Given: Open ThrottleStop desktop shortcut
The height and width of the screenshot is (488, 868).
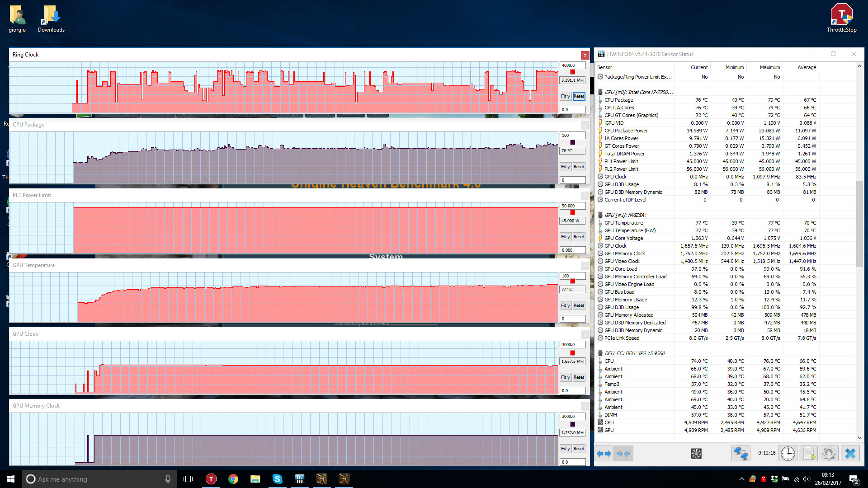Looking at the screenshot, I should 841,18.
